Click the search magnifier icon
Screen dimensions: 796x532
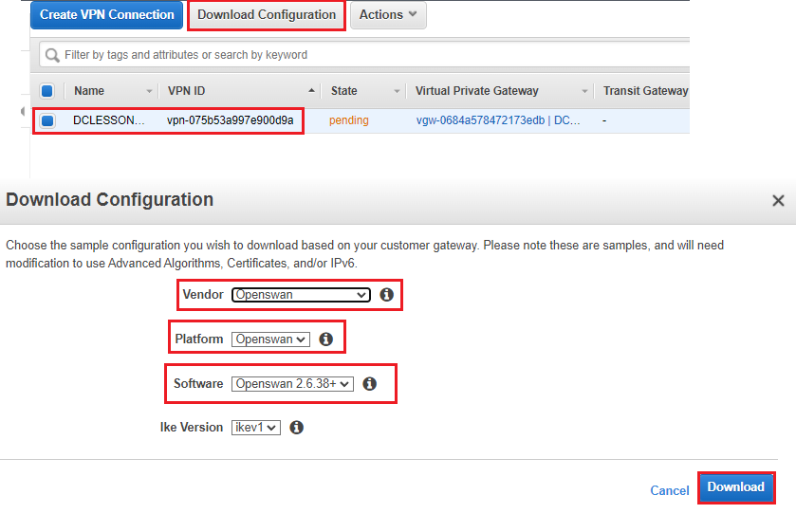click(x=52, y=55)
